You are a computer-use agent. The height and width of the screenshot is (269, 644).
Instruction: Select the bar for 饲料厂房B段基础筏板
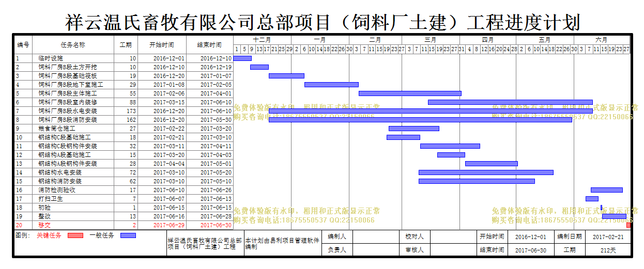coord(286,76)
